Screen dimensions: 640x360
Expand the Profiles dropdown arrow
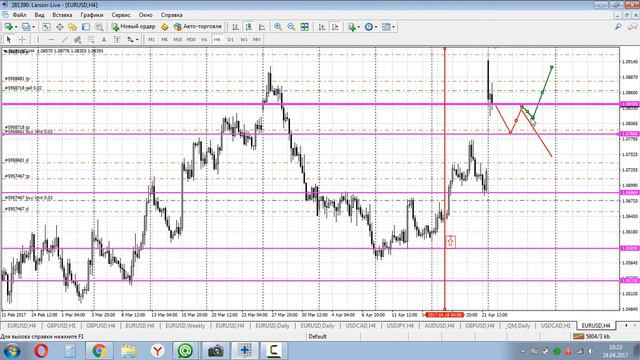33,27
